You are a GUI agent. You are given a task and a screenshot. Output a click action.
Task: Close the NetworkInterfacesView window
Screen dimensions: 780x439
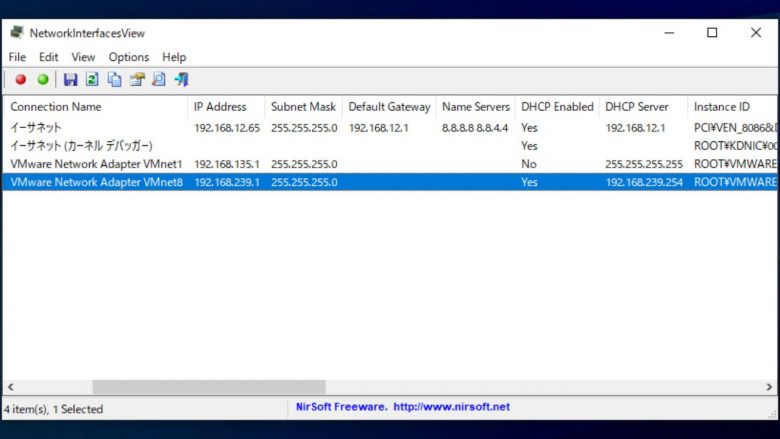[x=756, y=33]
